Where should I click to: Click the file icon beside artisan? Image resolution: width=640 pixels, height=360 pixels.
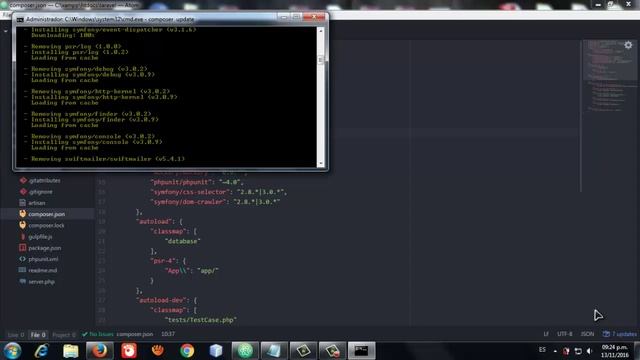point(22,202)
